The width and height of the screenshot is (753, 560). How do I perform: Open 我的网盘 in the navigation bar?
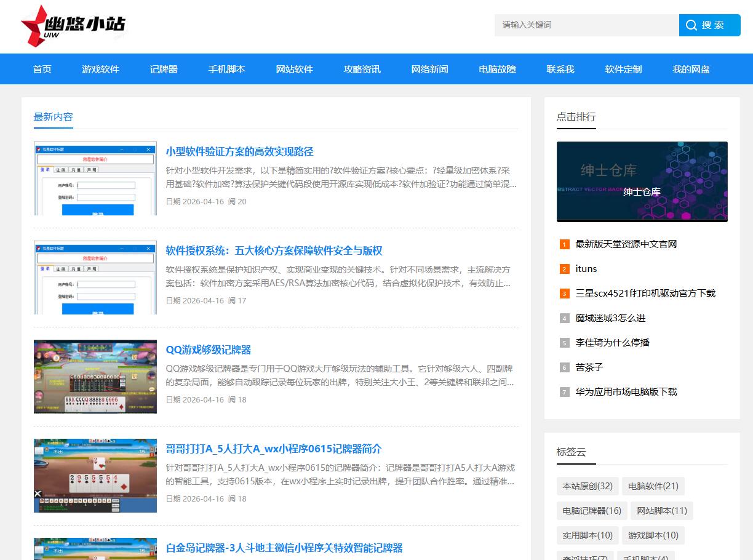click(x=691, y=70)
